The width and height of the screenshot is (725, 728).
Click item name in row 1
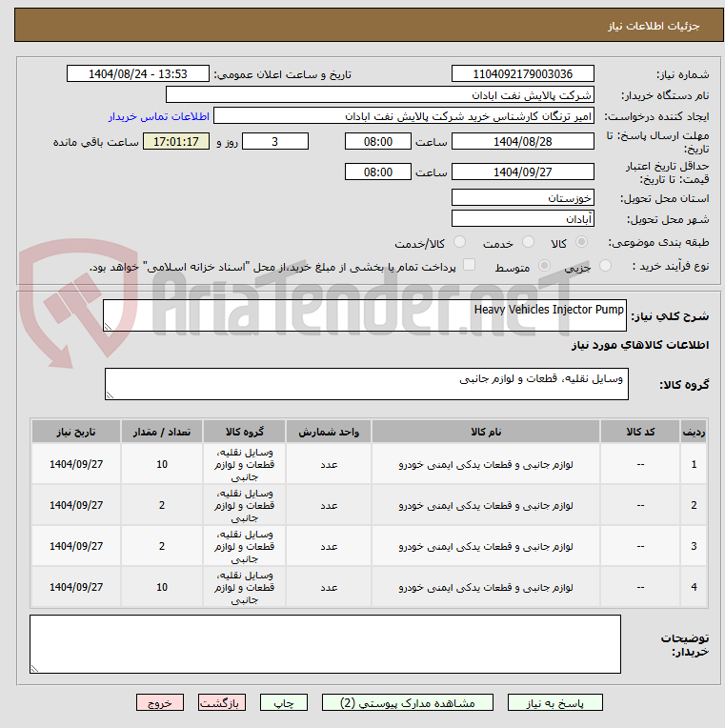point(486,464)
